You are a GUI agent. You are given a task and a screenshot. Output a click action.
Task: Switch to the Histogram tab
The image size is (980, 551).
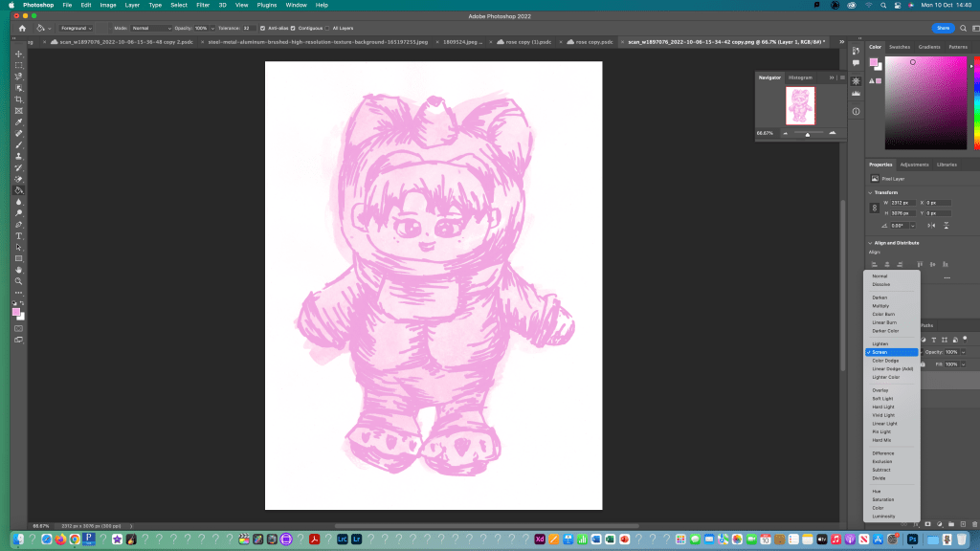point(800,77)
